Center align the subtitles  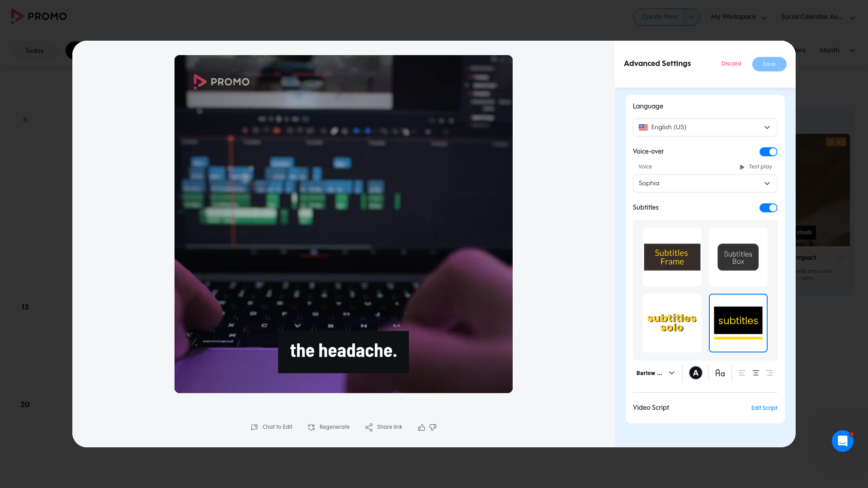click(755, 373)
